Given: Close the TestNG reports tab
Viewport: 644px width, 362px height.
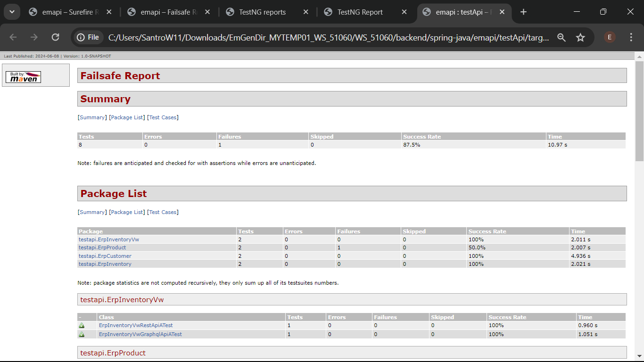Looking at the screenshot, I should point(306,12).
